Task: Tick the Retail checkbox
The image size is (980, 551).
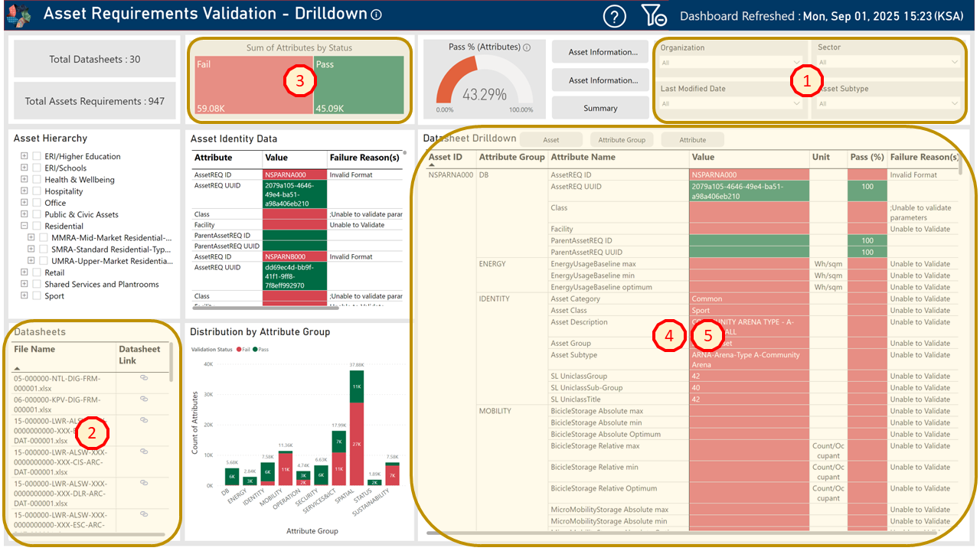Action: (36, 272)
